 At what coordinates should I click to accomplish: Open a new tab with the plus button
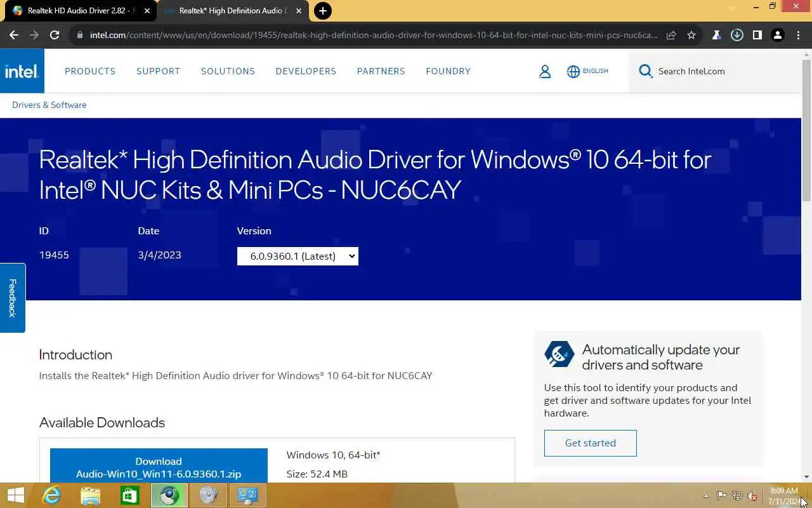point(323,11)
